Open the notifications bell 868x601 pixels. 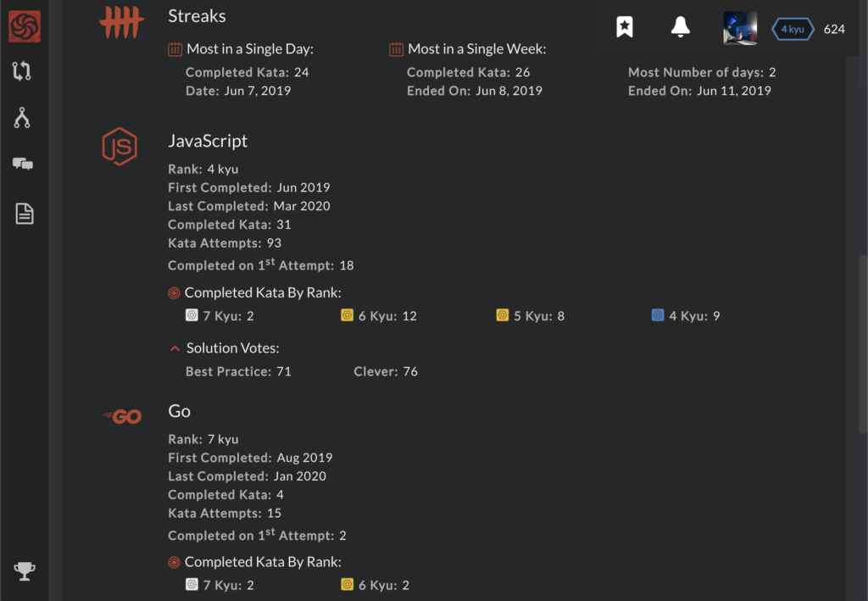pyautogui.click(x=680, y=27)
